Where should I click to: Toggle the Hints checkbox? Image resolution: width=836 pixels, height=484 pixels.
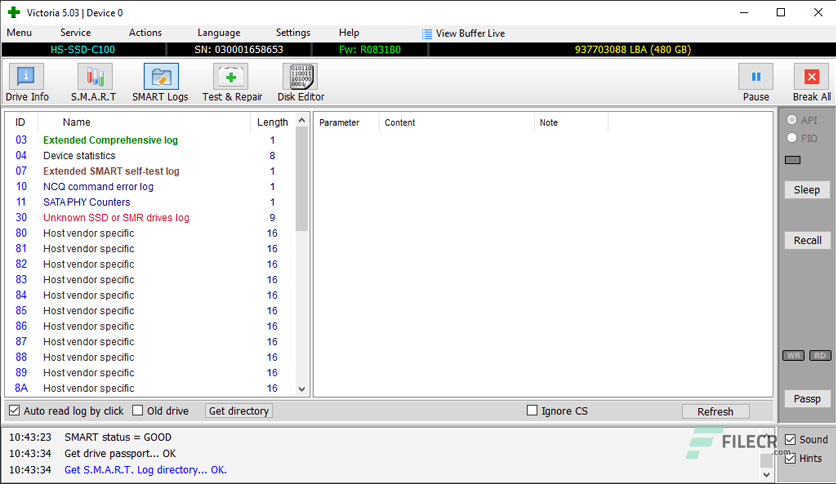click(x=791, y=458)
